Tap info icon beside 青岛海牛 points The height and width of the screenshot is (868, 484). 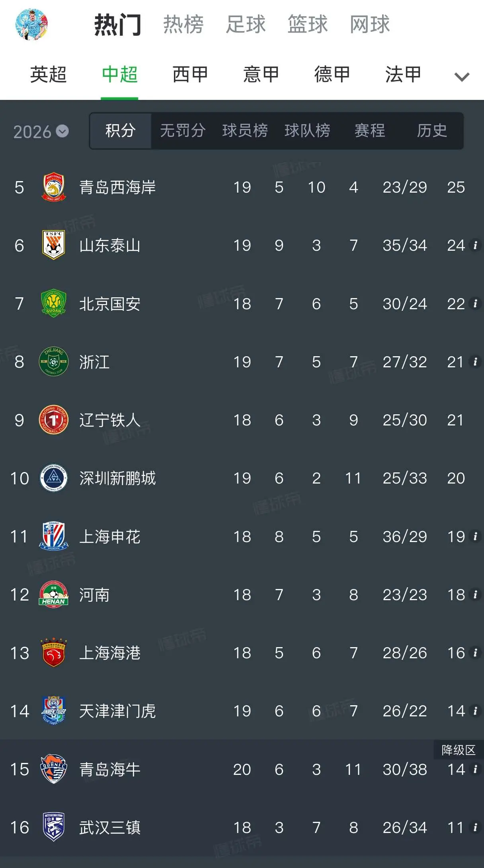click(x=475, y=769)
